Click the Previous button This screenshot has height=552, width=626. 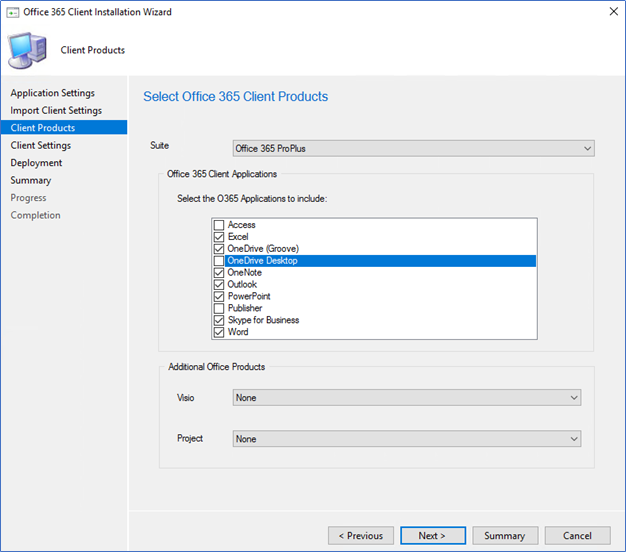(361, 536)
